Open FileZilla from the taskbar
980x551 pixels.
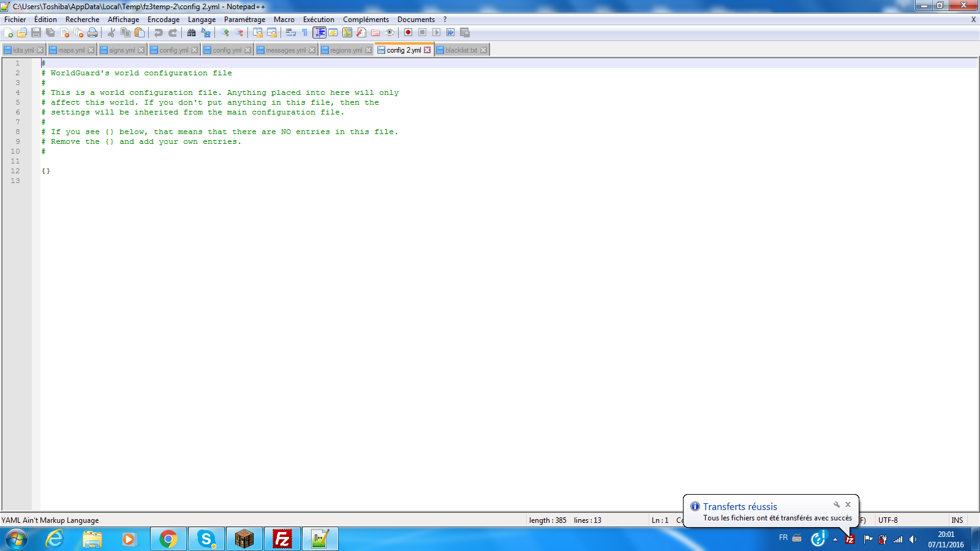tap(282, 539)
